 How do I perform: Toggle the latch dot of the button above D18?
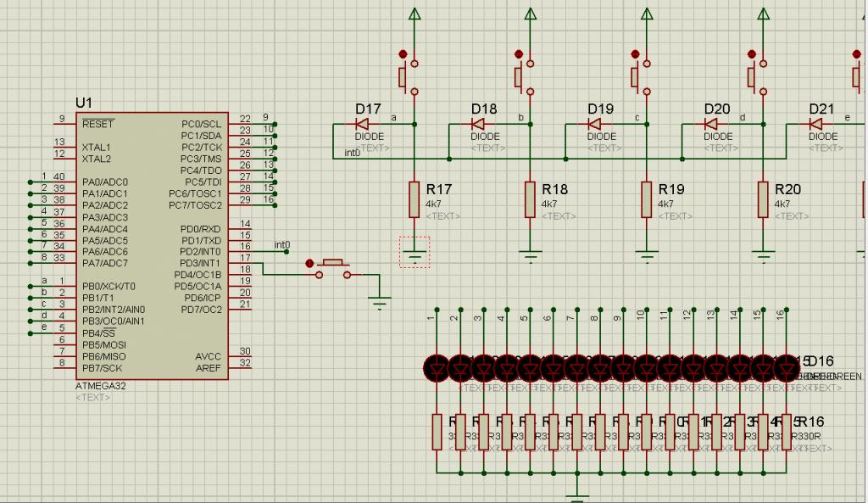518,53
